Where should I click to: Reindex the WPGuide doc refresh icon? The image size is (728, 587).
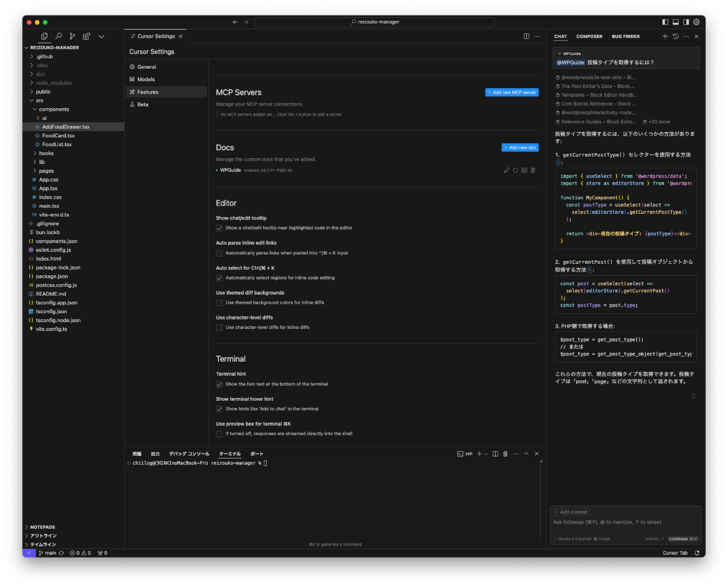[x=515, y=170]
